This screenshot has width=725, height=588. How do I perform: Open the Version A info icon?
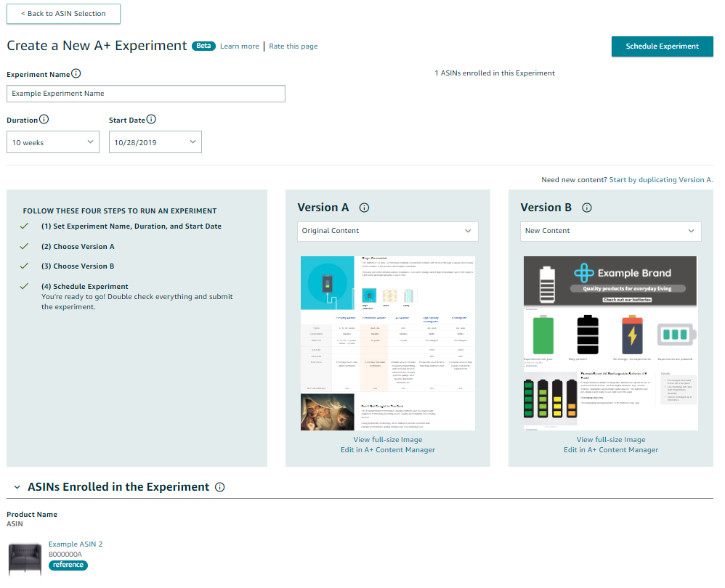pyautogui.click(x=365, y=208)
